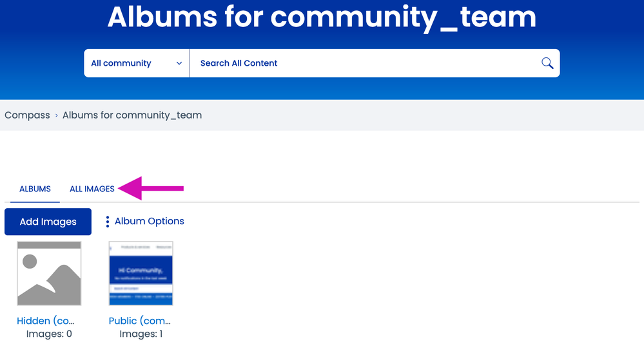644x344 pixels.
Task: Click the page heading Albums for community_team
Action: (322, 17)
